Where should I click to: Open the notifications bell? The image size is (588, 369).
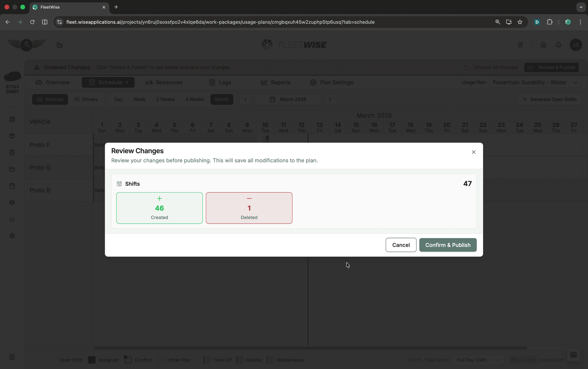pos(558,45)
